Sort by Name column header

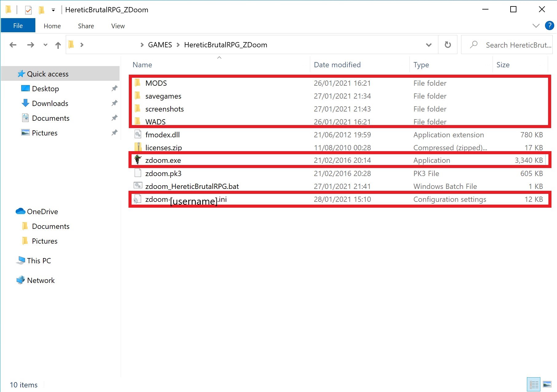pyautogui.click(x=142, y=65)
